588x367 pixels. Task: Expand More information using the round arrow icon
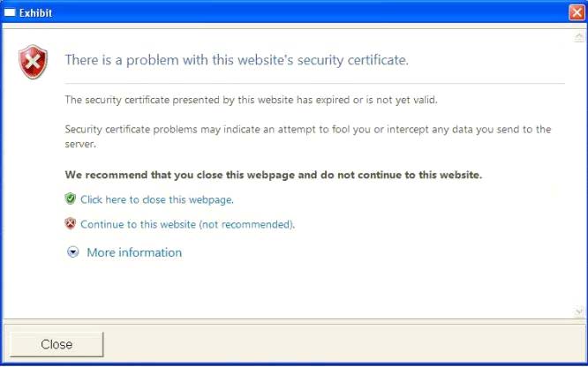[x=72, y=252]
